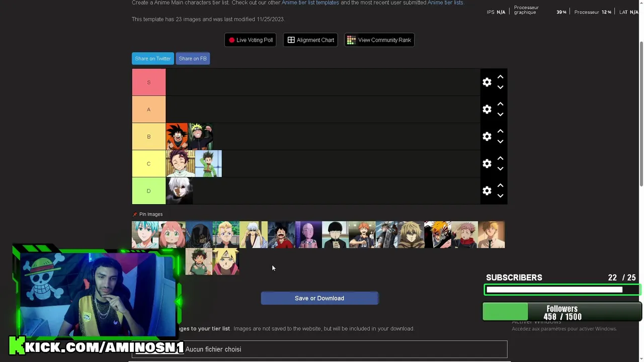Click colored grid icon in View Community Rank
644x362 pixels.
(x=351, y=40)
